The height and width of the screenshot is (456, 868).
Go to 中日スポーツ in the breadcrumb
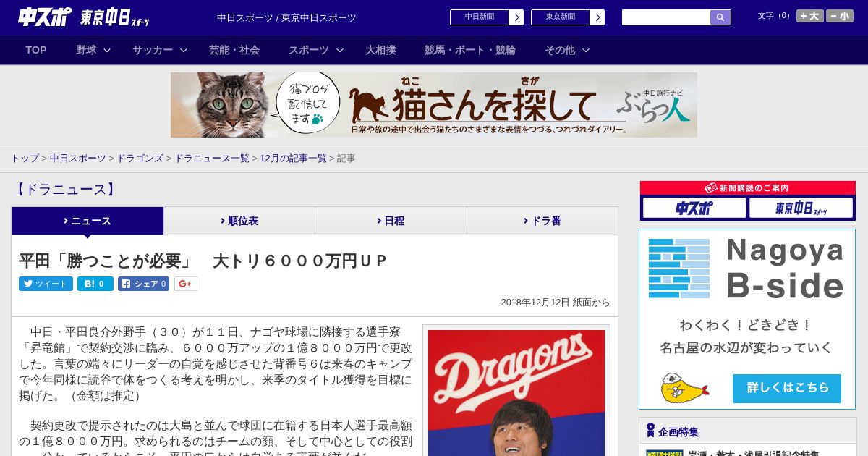[77, 158]
